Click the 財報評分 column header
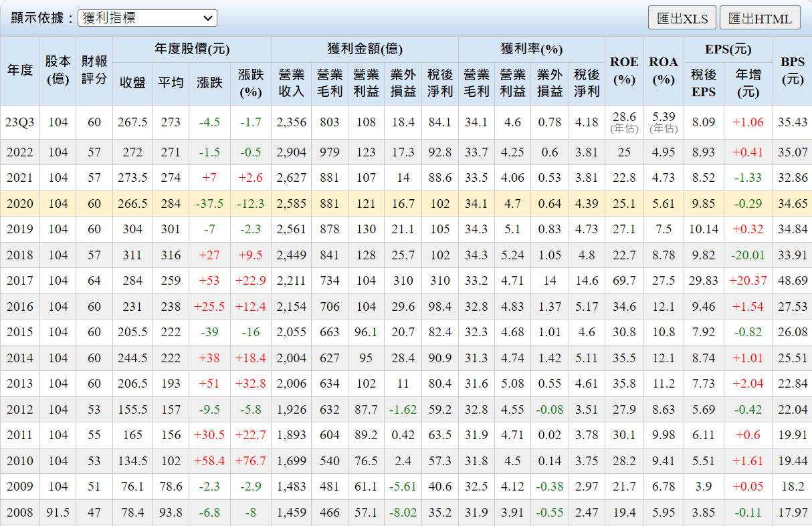 94,70
